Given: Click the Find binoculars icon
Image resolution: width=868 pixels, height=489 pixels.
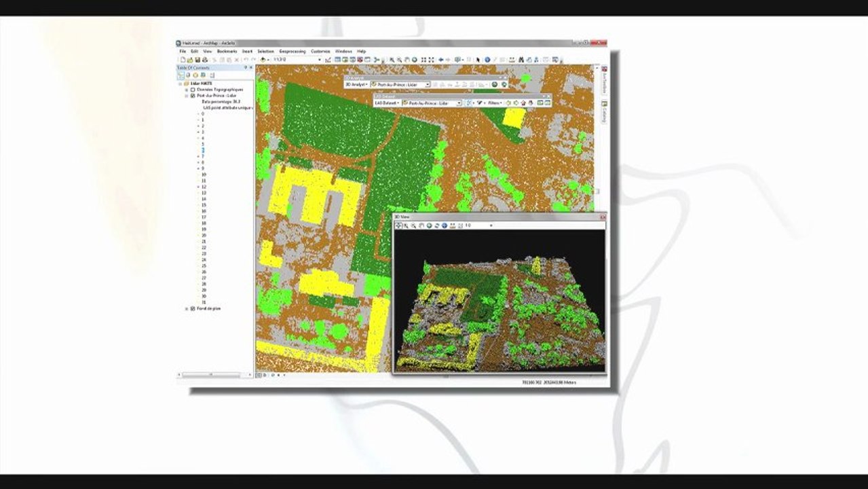Looking at the screenshot, I should point(521,60).
